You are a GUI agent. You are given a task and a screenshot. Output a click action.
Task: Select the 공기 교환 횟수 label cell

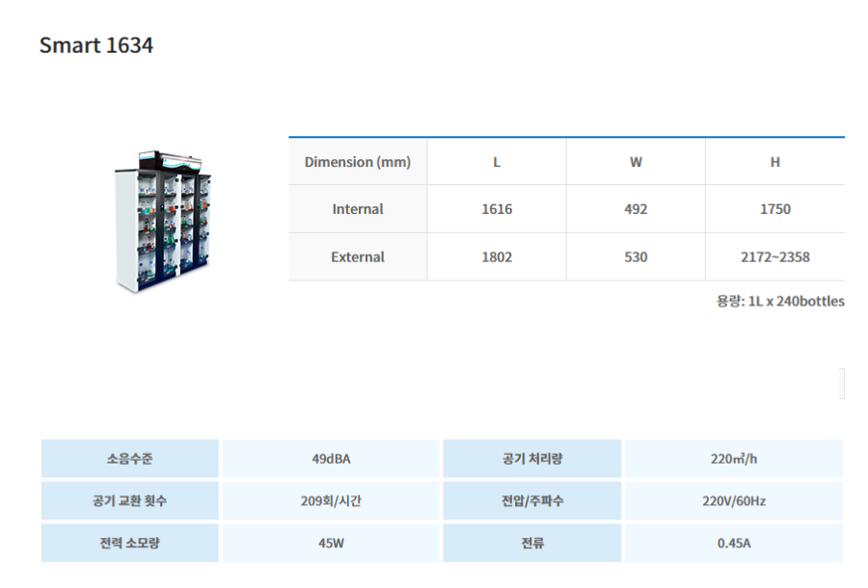coord(130,501)
